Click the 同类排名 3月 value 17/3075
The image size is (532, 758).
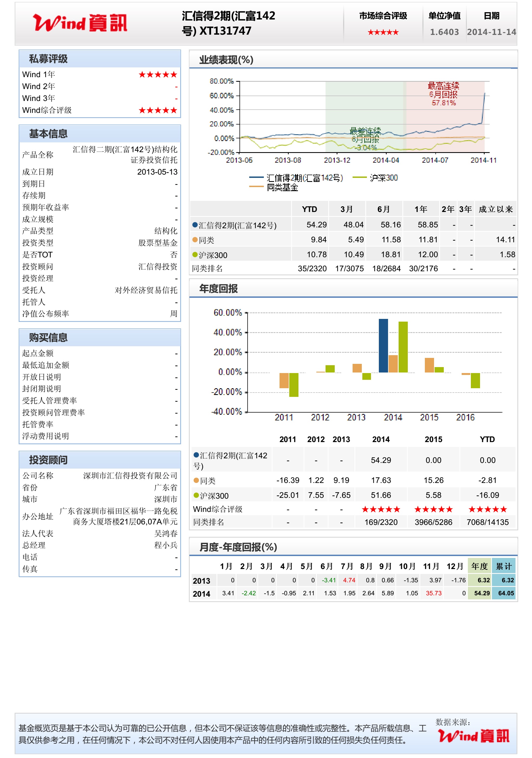(x=350, y=269)
